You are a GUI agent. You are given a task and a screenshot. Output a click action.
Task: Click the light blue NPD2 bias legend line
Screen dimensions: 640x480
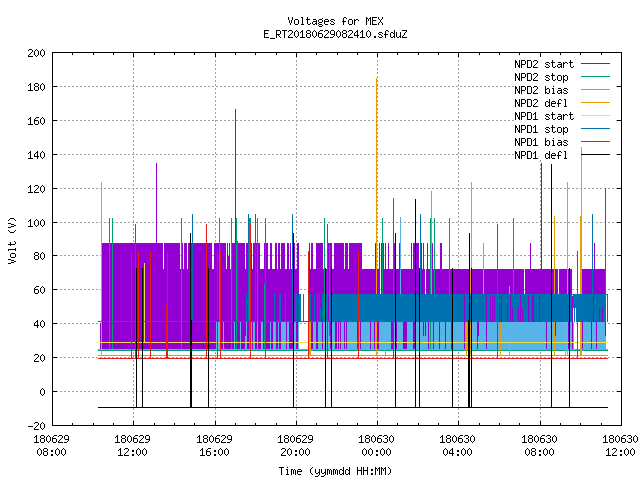coord(596,89)
